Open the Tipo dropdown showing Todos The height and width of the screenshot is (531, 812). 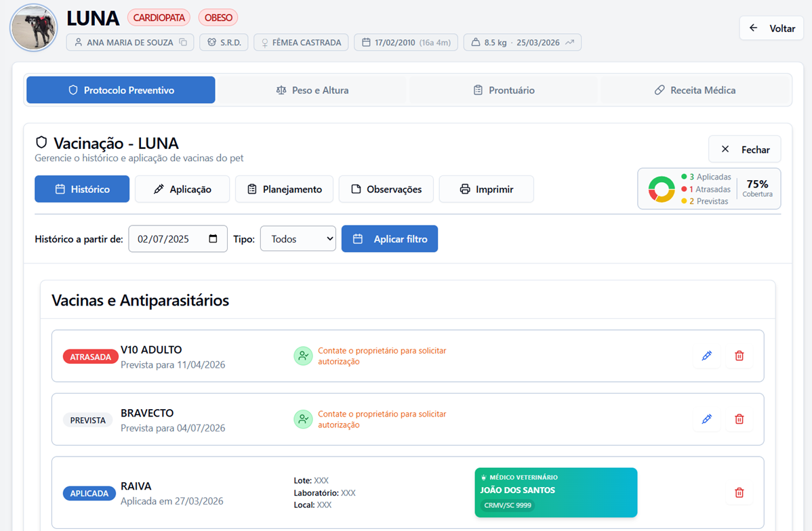pyautogui.click(x=298, y=238)
